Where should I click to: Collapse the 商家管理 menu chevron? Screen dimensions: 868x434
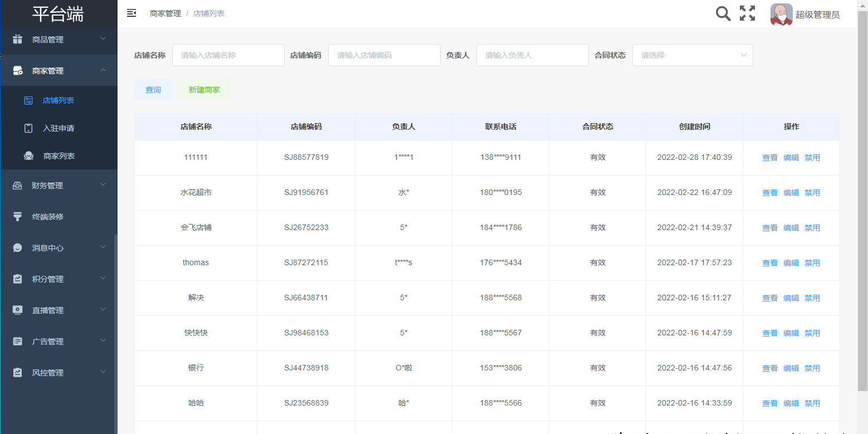(x=103, y=70)
